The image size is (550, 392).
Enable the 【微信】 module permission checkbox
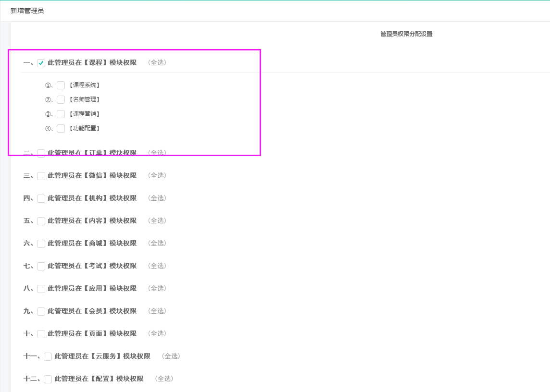41,176
